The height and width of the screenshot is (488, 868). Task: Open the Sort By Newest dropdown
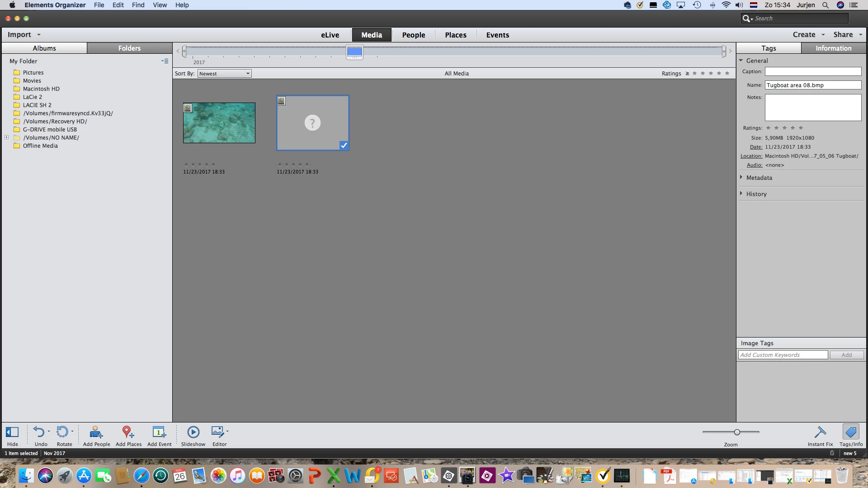(x=224, y=74)
